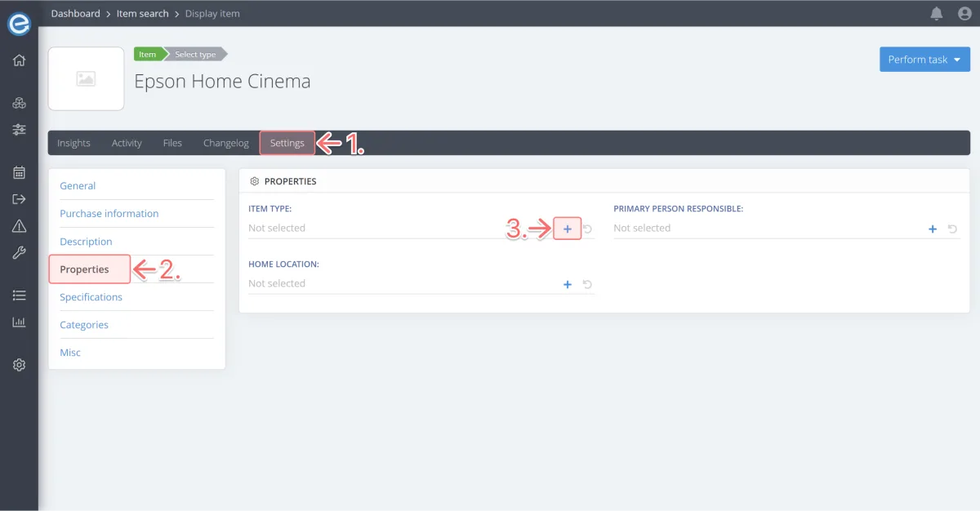Open the list icon in the sidebar
Screen dimensions: 980x511
click(19, 295)
